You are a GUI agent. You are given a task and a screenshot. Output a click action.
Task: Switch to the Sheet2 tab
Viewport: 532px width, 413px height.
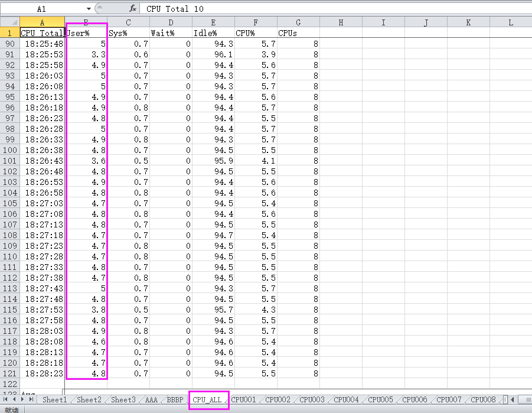click(89, 400)
